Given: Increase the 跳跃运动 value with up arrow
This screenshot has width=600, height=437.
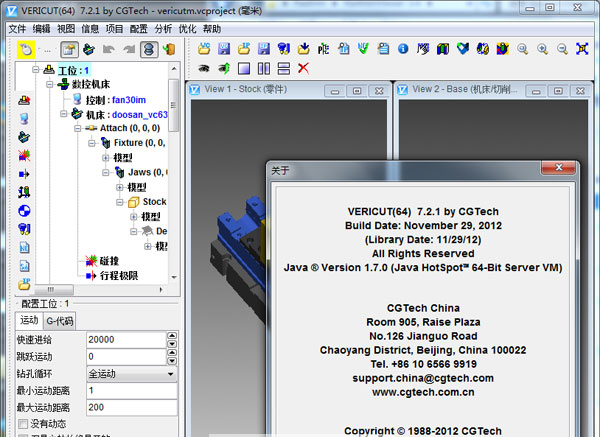Looking at the screenshot, I should tap(172, 353).
